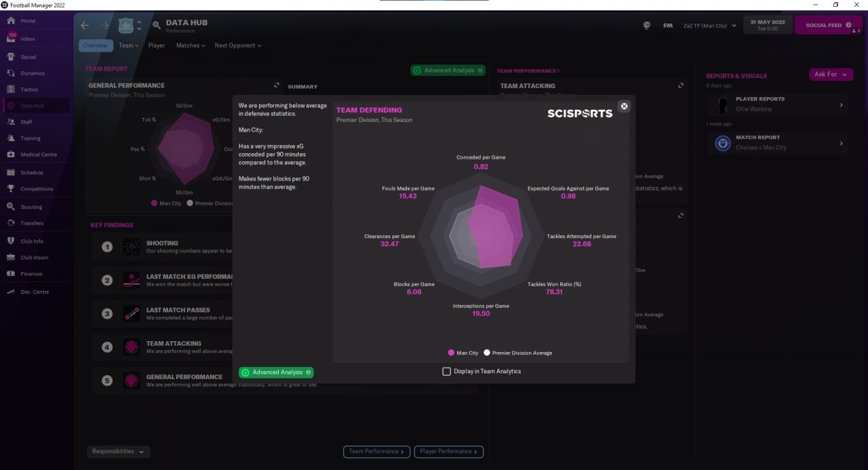The width and height of the screenshot is (868, 470).
Task: Click the Player Performance button
Action: [x=448, y=452]
